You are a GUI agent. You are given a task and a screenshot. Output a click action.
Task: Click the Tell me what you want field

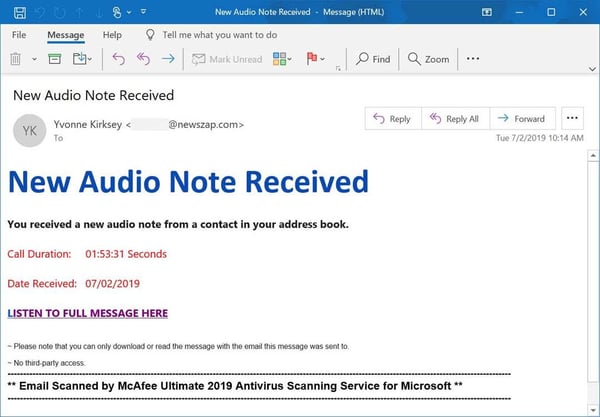pyautogui.click(x=219, y=35)
